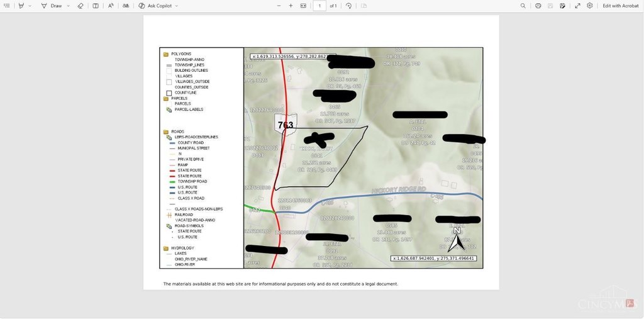This screenshot has width=644, height=319.
Task: Click the 'of 1' page count
Action: coord(333,6)
